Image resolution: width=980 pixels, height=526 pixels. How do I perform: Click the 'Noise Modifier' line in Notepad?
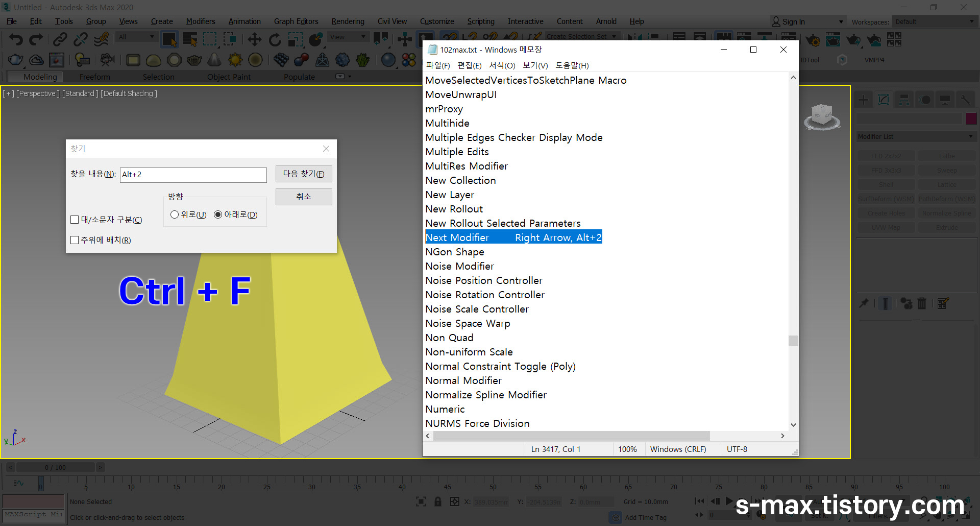[459, 266]
